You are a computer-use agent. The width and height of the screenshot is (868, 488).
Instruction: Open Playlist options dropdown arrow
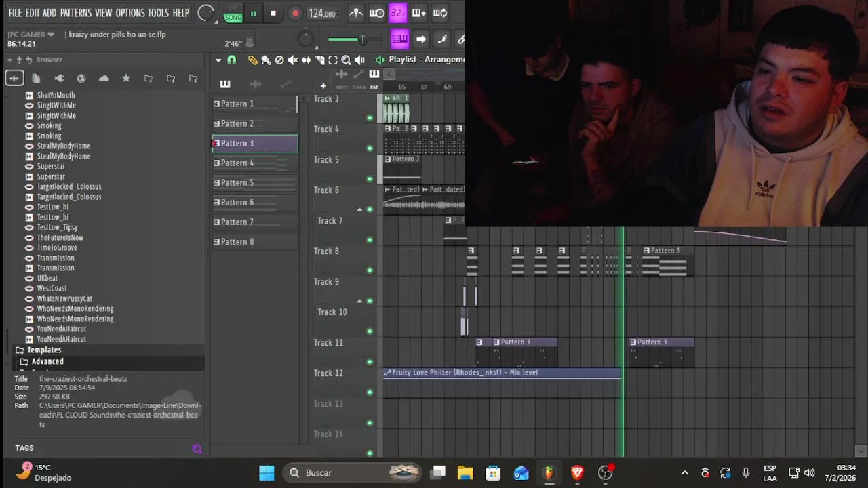tap(218, 60)
